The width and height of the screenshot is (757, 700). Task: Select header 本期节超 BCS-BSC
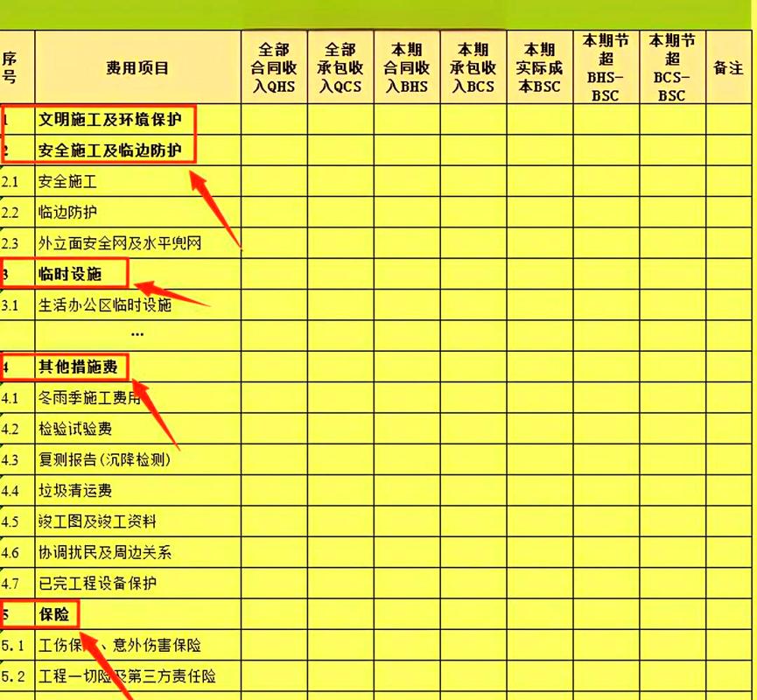672,67
